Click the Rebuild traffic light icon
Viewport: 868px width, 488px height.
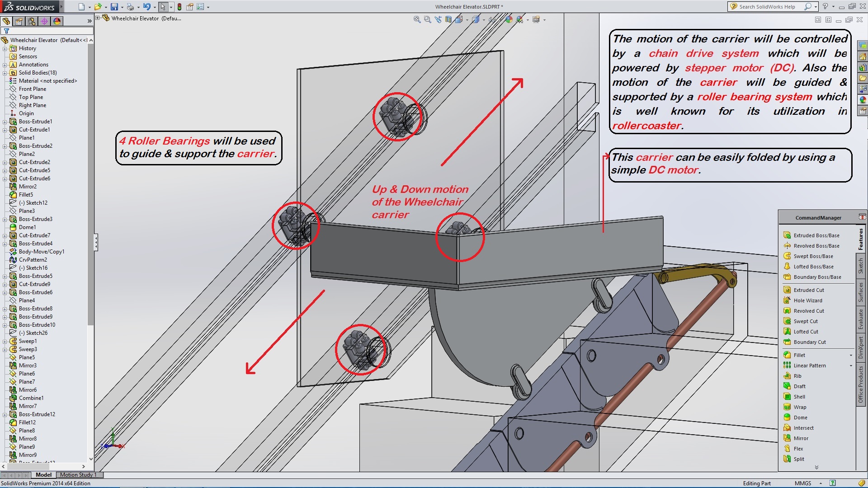179,7
